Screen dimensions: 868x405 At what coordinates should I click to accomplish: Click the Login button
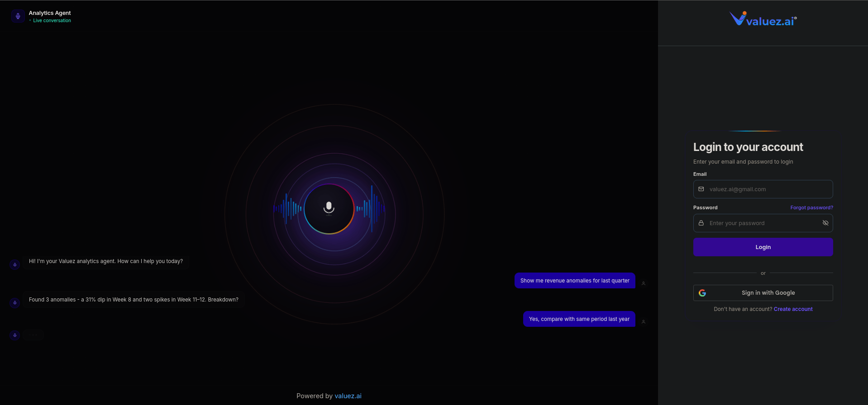coord(763,247)
